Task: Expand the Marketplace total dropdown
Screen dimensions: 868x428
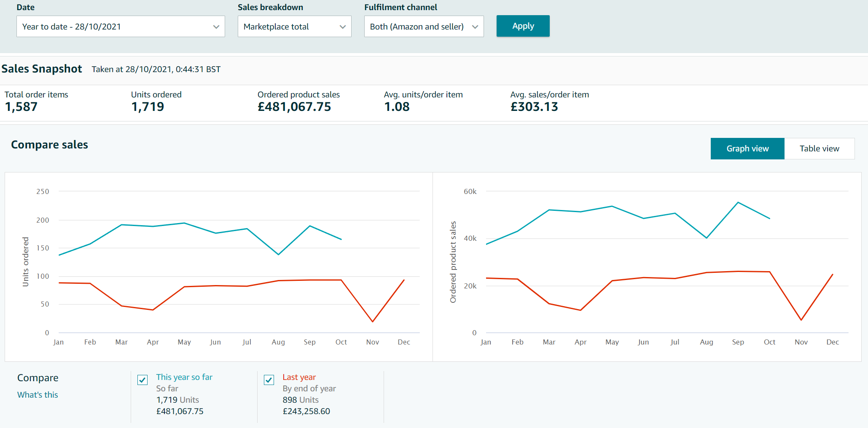Action: tap(294, 27)
